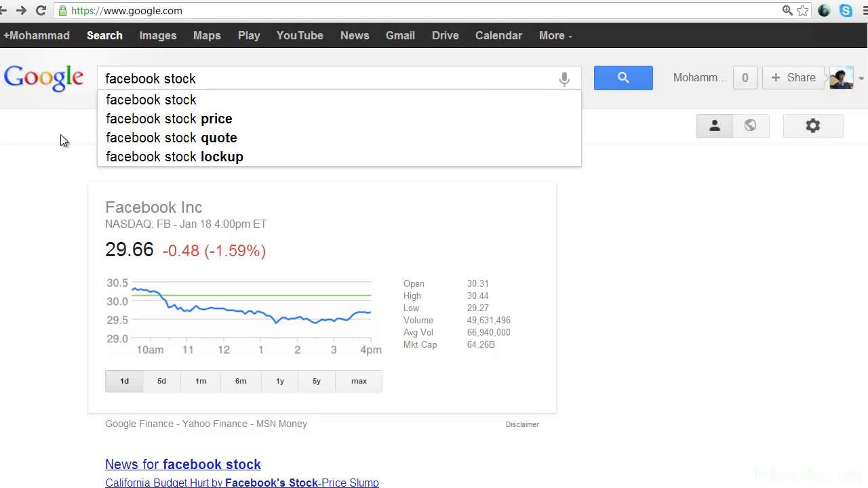
Task: Select the 5d chart range
Action: point(161,381)
